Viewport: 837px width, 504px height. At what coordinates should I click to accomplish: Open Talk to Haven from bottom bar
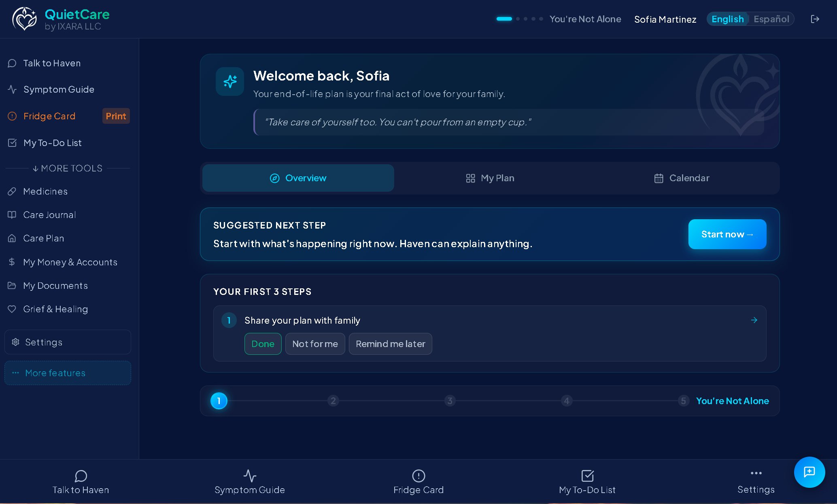click(81, 482)
